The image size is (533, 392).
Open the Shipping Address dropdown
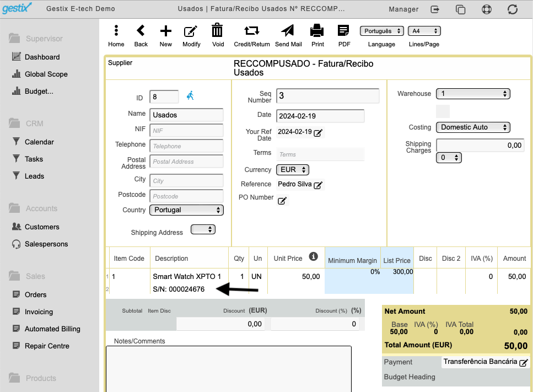pyautogui.click(x=203, y=229)
